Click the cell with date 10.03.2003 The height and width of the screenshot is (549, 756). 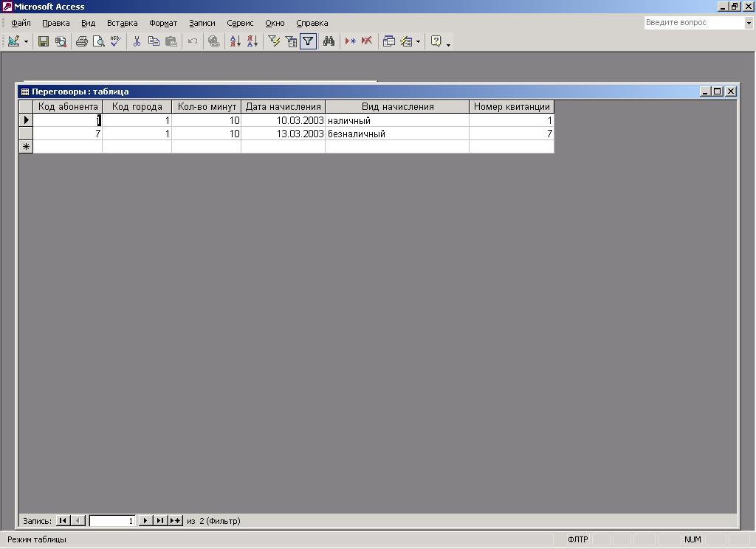click(283, 120)
